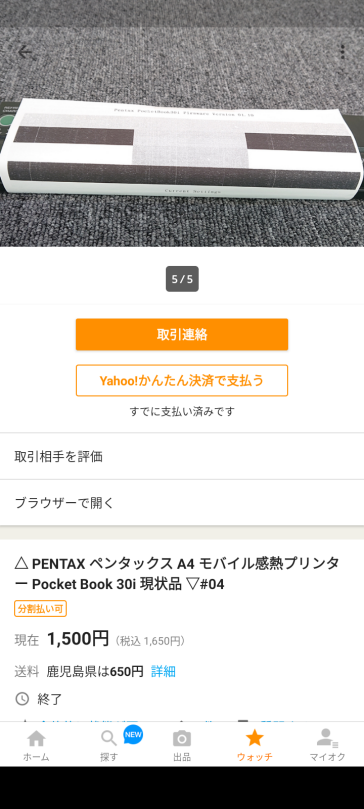
Task: Tap the PENTAX Pocket Book 30i title
Action: (x=178, y=573)
